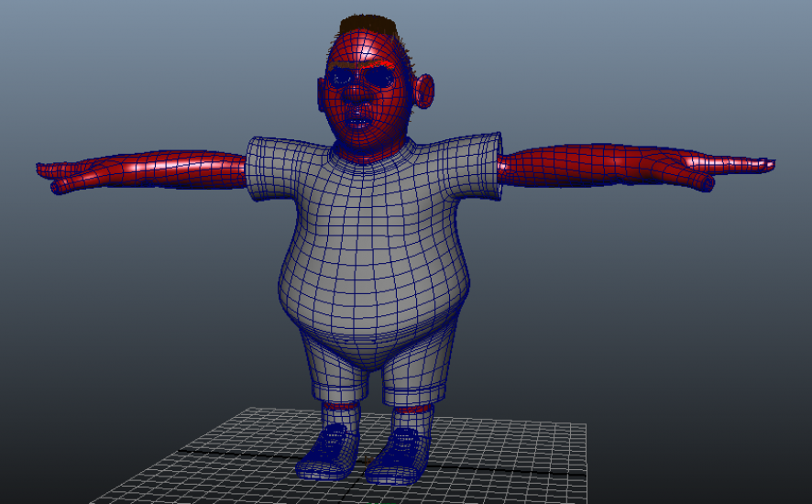The width and height of the screenshot is (812, 504).
Task: Click the blue wireframe shoe on the right
Action: tap(399, 455)
